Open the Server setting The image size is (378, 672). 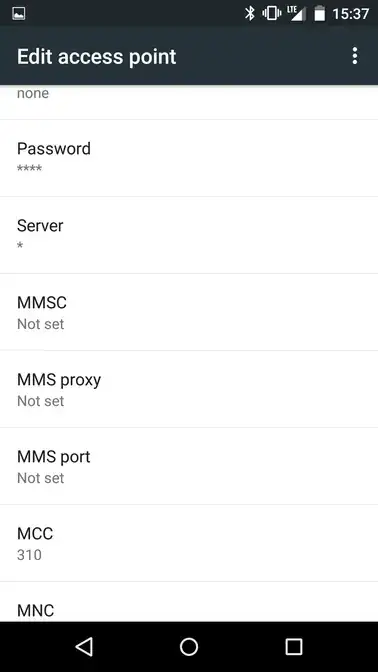pos(189,235)
